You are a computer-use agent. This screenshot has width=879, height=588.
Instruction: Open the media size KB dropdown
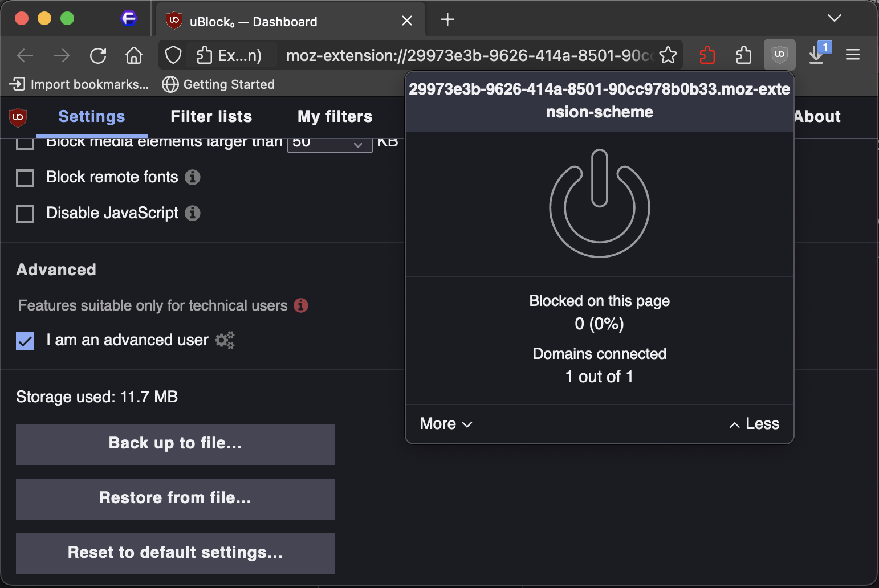[329, 144]
